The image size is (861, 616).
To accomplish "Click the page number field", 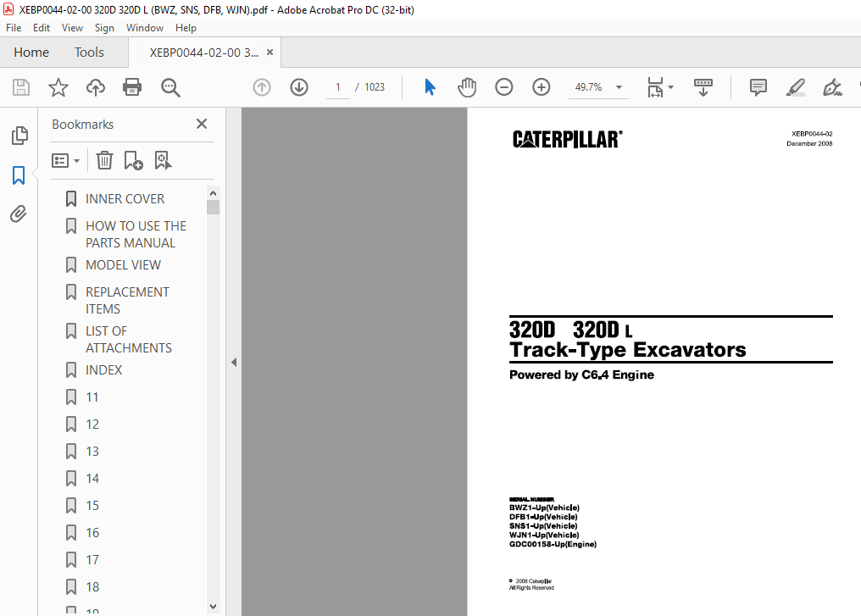I will (x=337, y=87).
